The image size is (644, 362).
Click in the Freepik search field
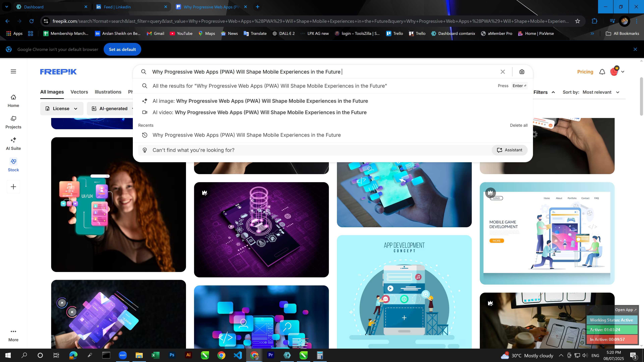(x=323, y=72)
